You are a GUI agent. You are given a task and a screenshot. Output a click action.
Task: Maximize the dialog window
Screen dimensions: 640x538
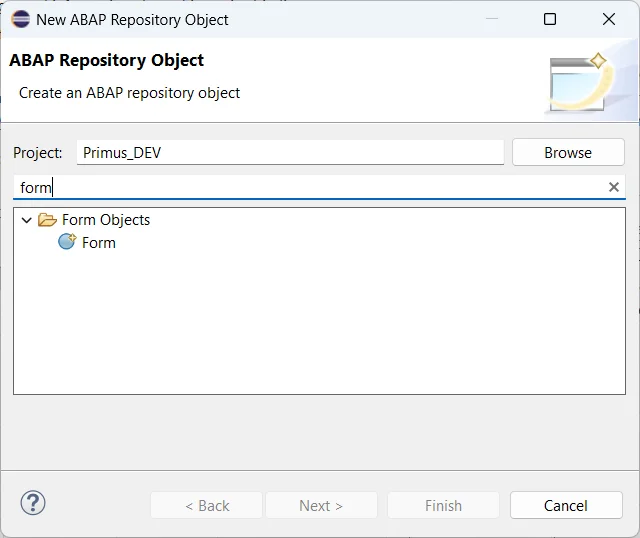[x=550, y=19]
